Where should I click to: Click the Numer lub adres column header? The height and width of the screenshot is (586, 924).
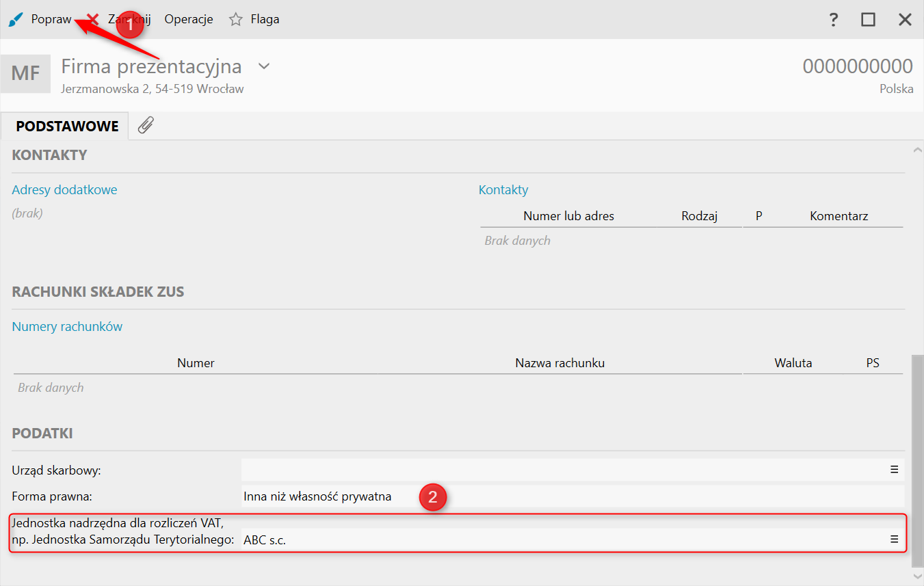(568, 216)
